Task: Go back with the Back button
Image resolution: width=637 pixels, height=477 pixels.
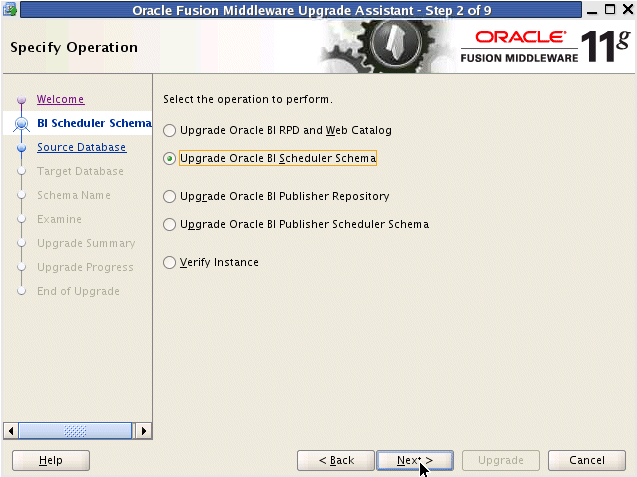Action: click(336, 460)
